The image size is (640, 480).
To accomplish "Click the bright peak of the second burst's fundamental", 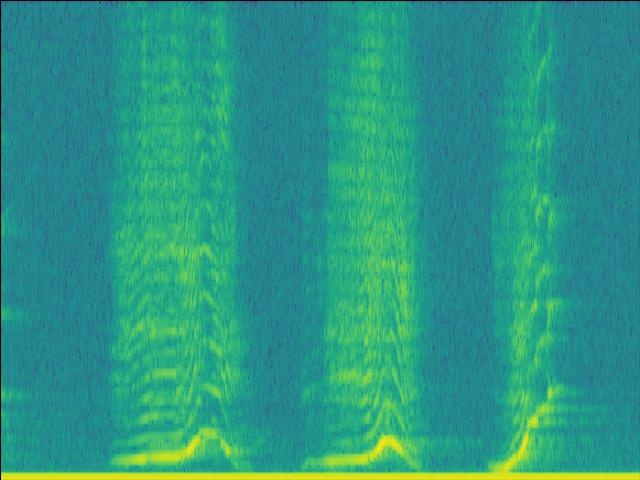I will [388, 439].
